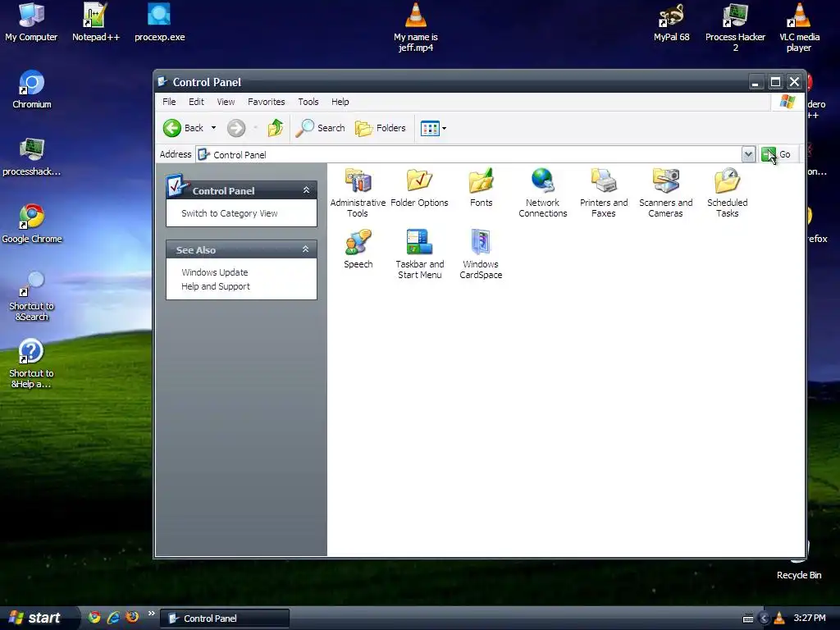840x630 pixels.
Task: Select Notepad++ desktop shortcut
Action: click(x=96, y=22)
